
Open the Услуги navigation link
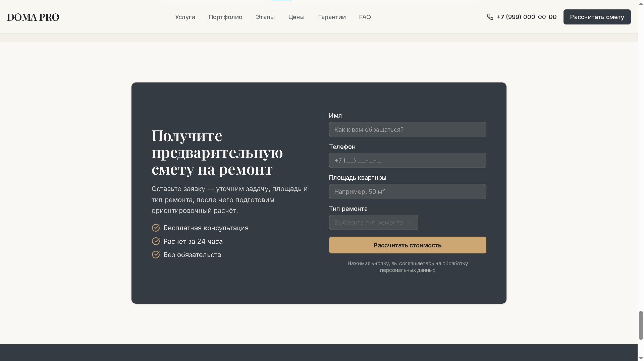click(x=185, y=17)
